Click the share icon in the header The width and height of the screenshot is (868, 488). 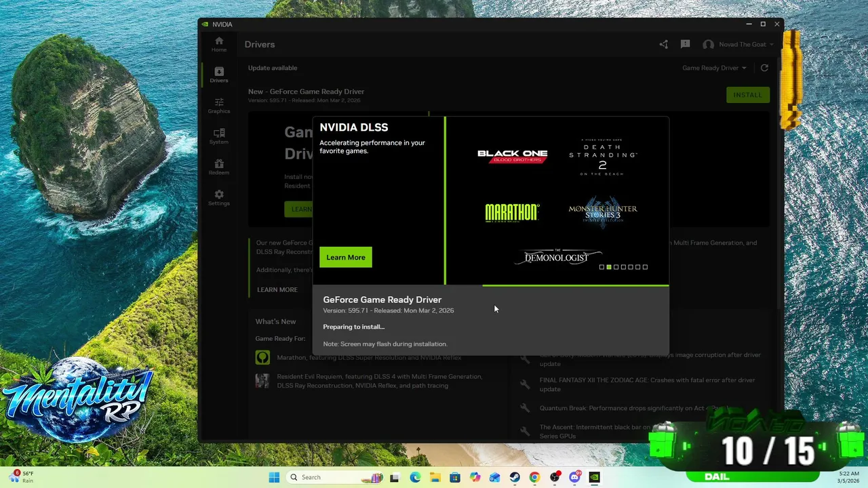[663, 44]
